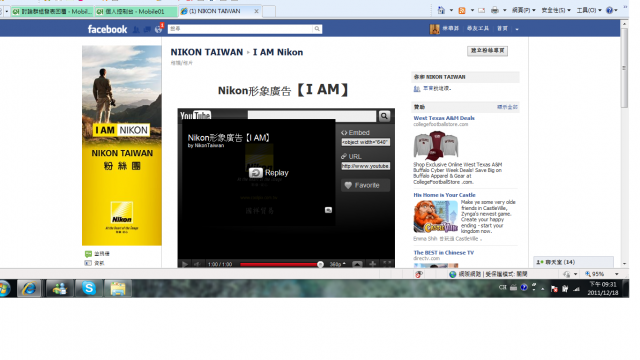Open the 網頁(P) page menu
The width and height of the screenshot is (640, 360).
click(x=524, y=11)
